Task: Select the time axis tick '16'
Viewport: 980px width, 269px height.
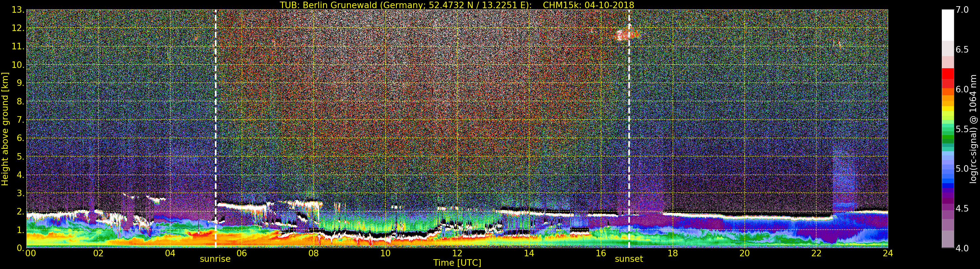Action: [x=601, y=253]
